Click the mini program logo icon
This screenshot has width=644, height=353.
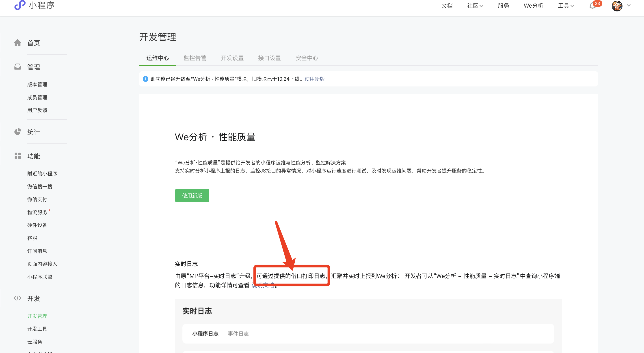(20, 5)
